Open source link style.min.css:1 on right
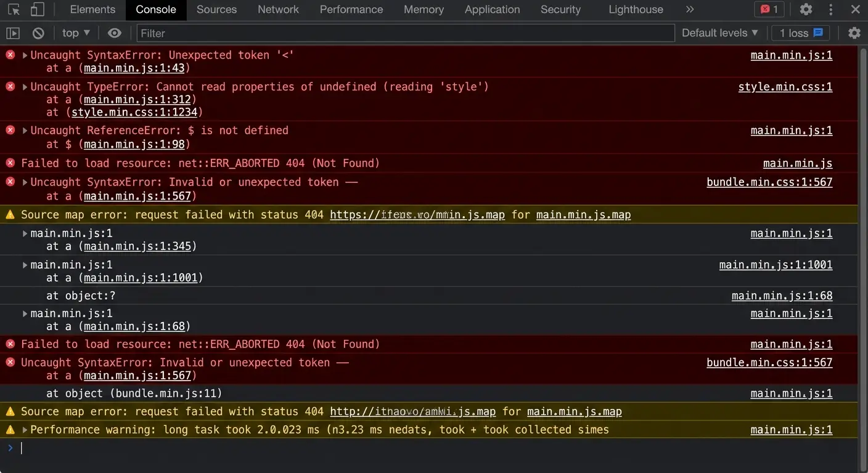Screen dimensions: 868x473 [785, 87]
